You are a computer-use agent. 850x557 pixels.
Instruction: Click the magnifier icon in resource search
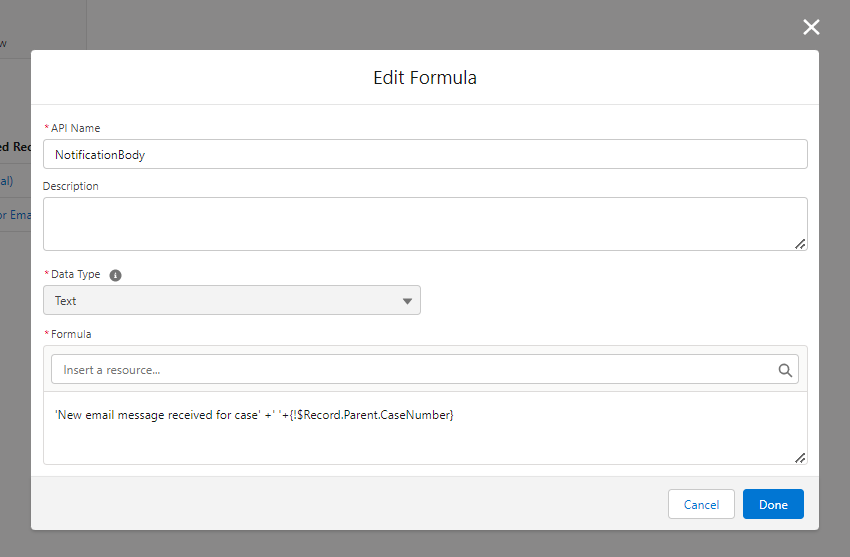(x=785, y=370)
